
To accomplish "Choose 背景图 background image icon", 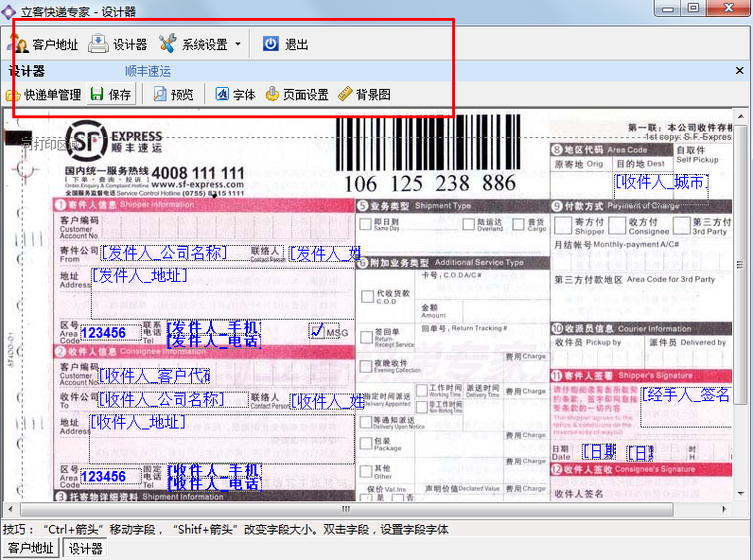I will pyautogui.click(x=344, y=95).
